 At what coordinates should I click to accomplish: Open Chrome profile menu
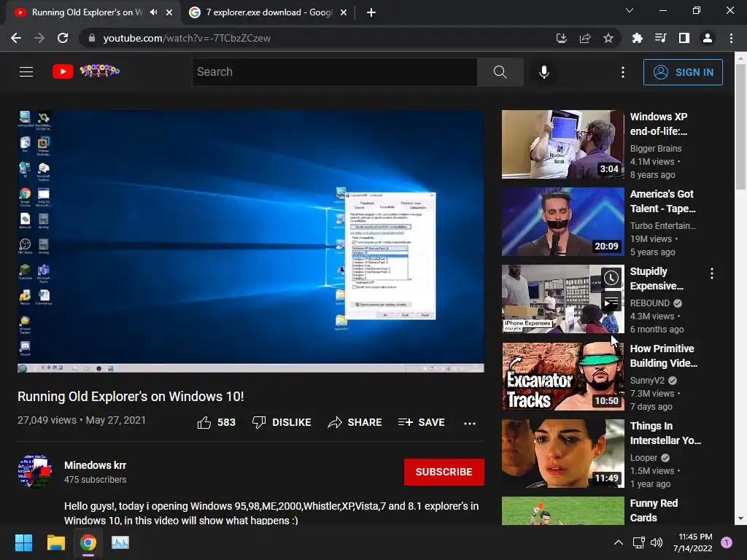(x=708, y=38)
